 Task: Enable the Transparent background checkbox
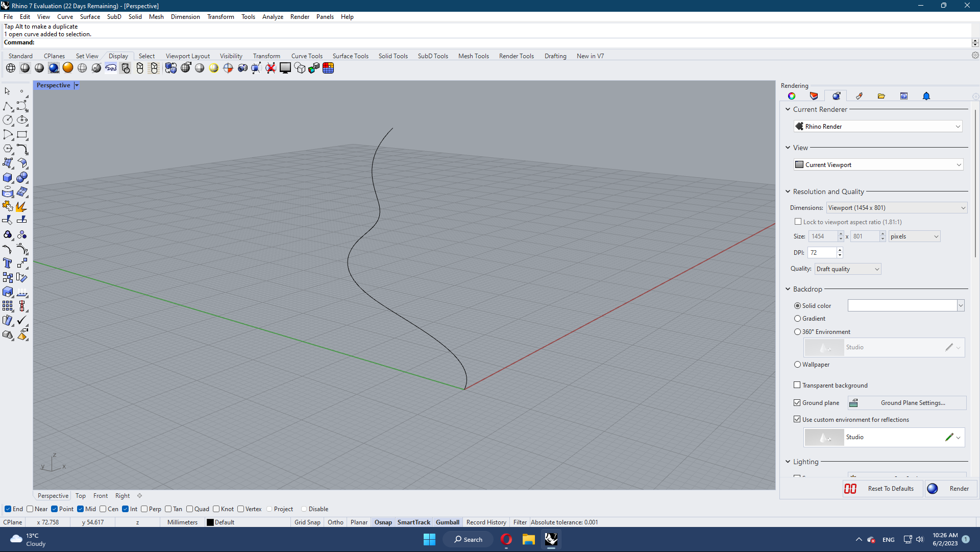tap(797, 385)
